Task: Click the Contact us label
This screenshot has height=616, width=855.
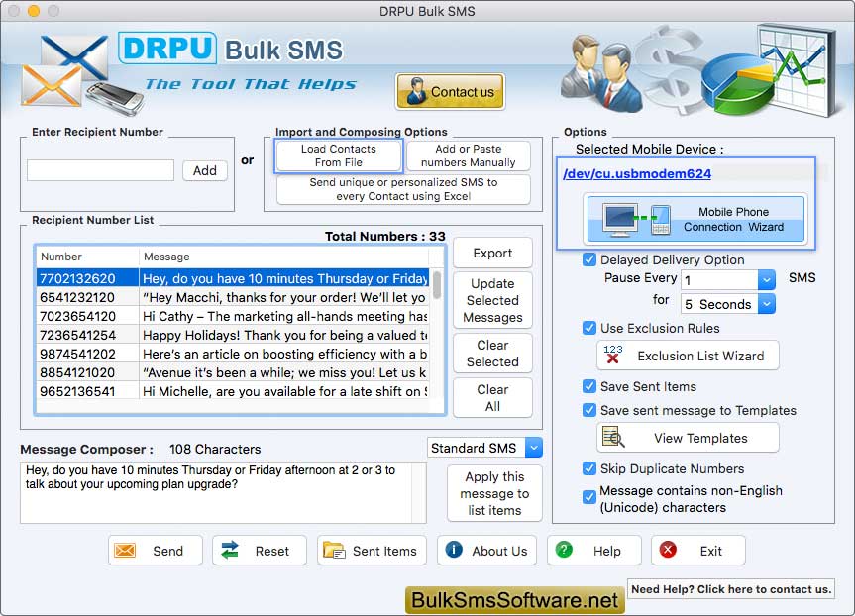Action: pos(463,91)
